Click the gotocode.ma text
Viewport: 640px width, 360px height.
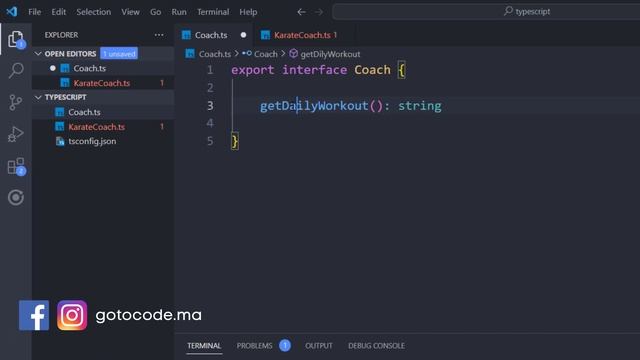(148, 315)
